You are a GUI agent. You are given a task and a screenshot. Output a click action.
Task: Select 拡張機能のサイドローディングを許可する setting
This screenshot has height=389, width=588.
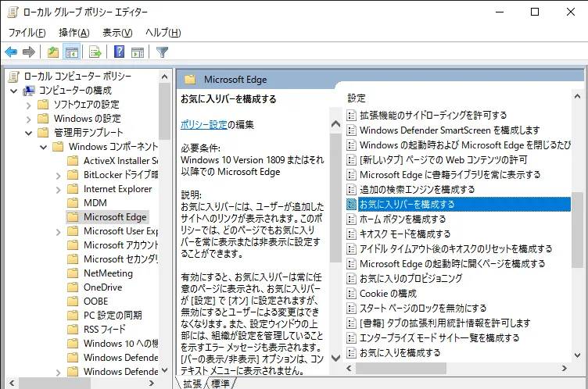coord(433,116)
